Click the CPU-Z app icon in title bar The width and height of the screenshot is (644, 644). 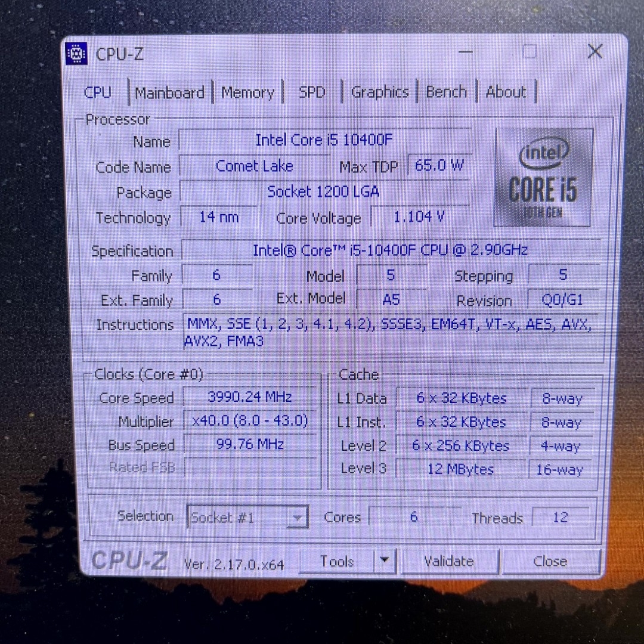click(x=76, y=54)
